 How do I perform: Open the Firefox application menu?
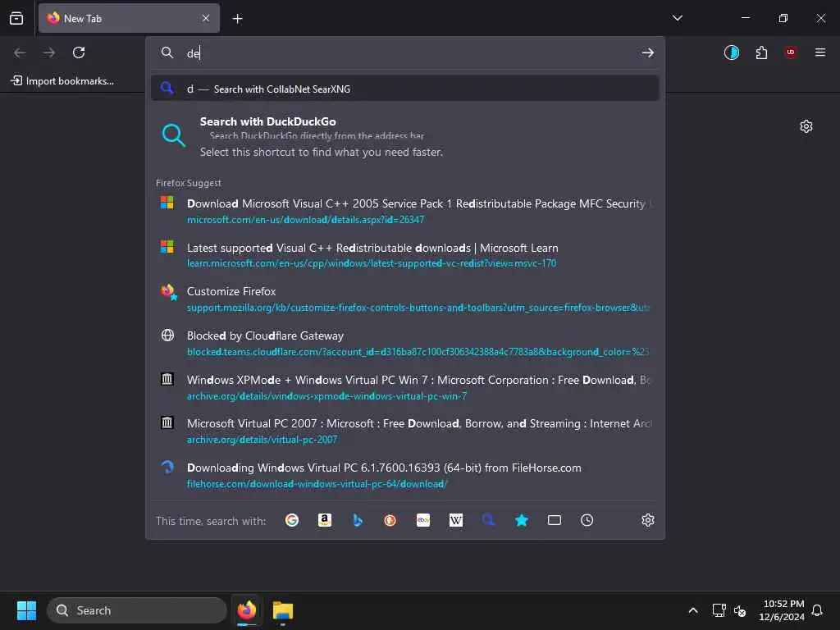click(819, 52)
